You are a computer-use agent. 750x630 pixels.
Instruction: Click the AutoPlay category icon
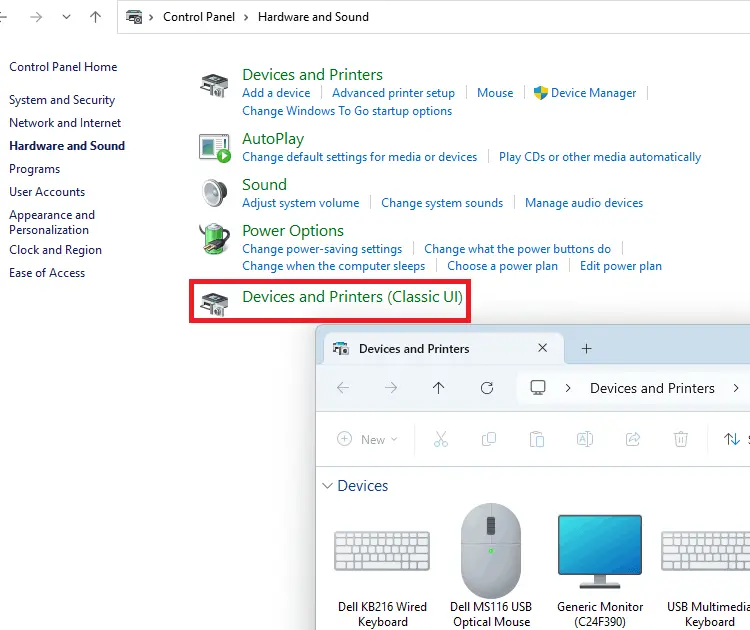click(214, 148)
